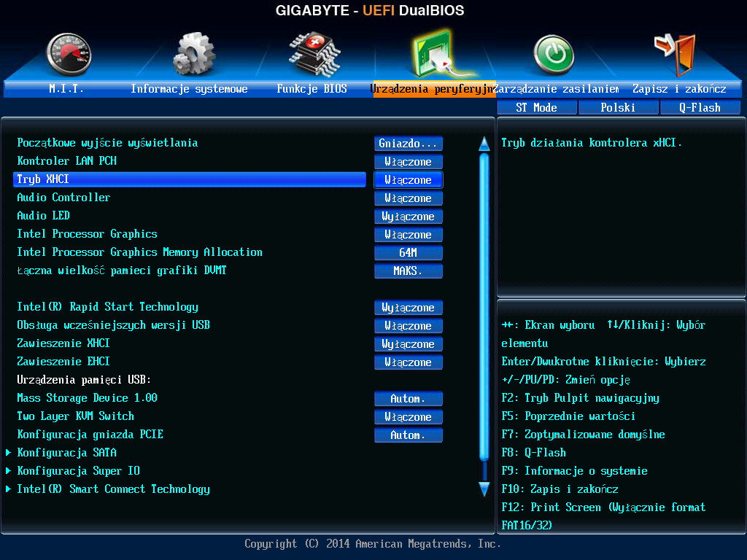The width and height of the screenshot is (747, 560).
Task: Toggle Zawieszenie XHCI to Włączone
Action: (x=408, y=343)
